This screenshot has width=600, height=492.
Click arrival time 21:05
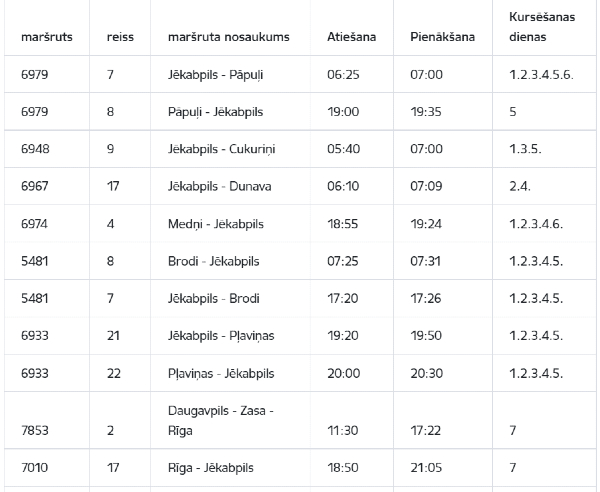coord(426,468)
